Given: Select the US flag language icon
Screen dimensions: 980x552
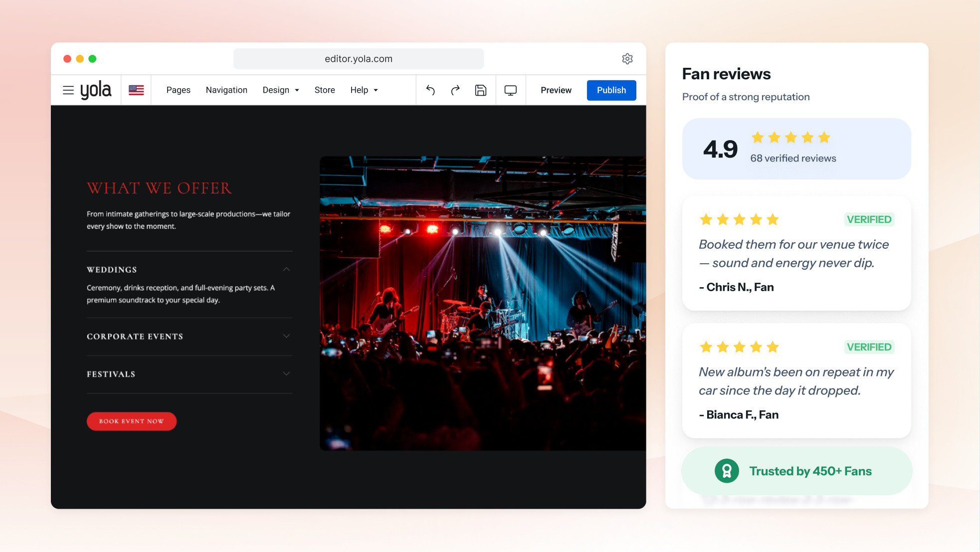Looking at the screenshot, I should (x=136, y=90).
